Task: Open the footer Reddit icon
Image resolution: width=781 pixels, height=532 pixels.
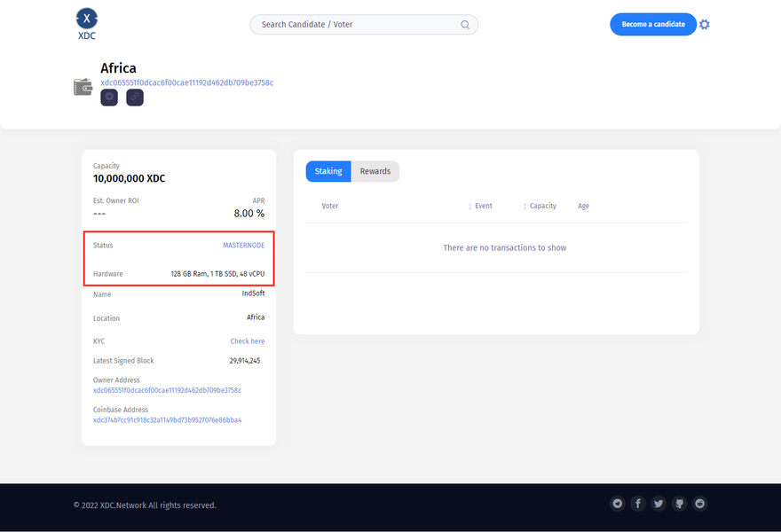Action: [x=700, y=504]
